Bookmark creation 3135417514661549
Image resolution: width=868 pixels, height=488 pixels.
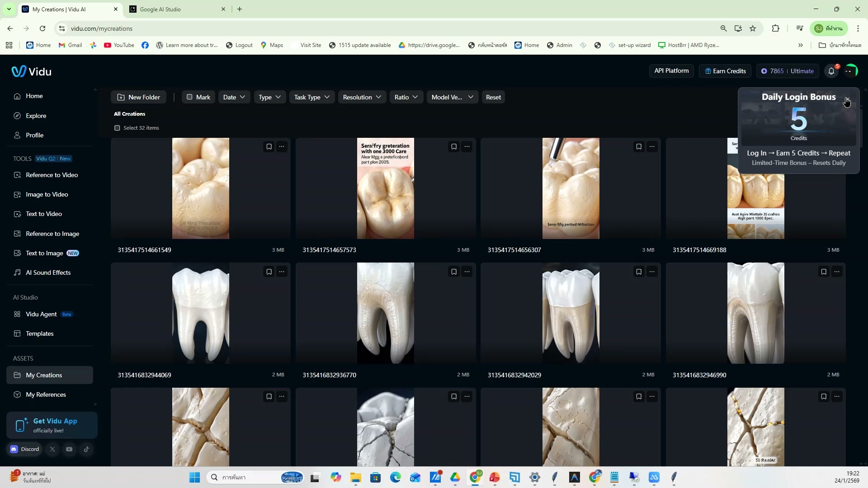[x=269, y=146]
